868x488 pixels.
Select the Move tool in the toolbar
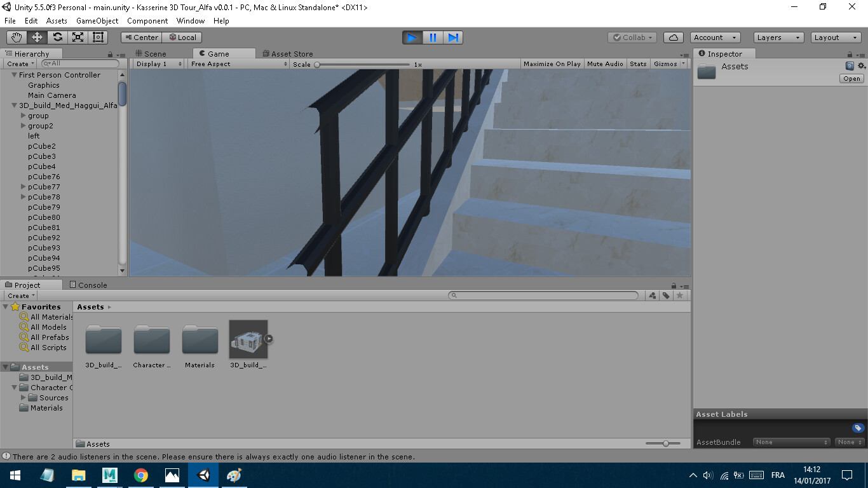tap(37, 37)
